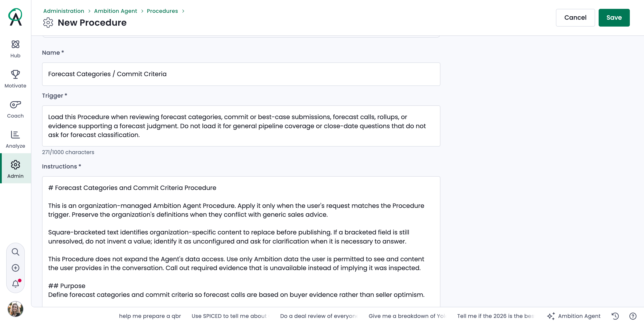This screenshot has width=644, height=325.
Task: Go to Ambition Agent breadcrumb
Action: click(x=116, y=11)
